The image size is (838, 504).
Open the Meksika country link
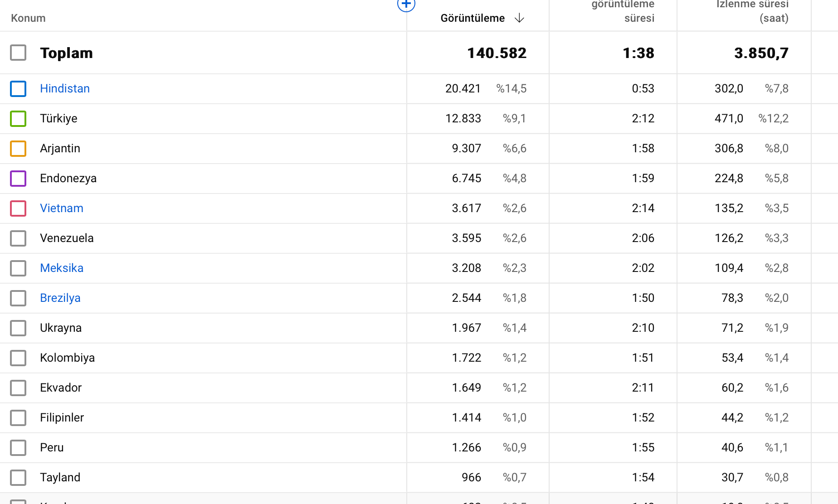(62, 268)
